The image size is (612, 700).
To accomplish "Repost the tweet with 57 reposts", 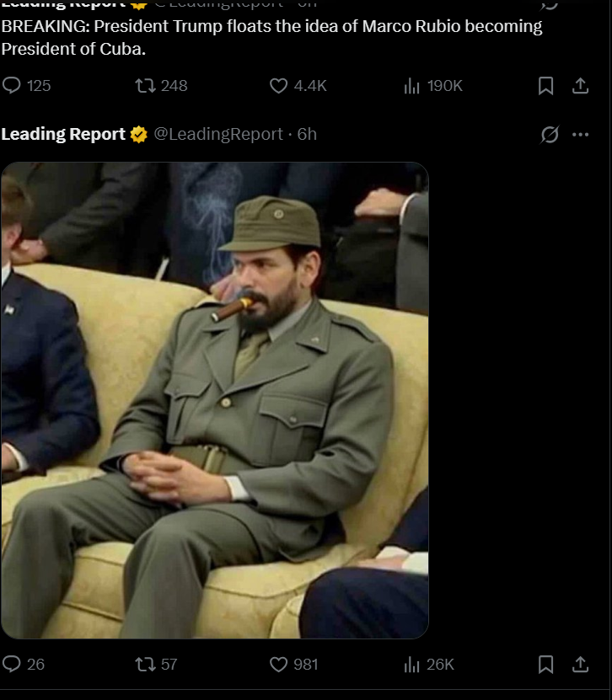I will 146,664.
